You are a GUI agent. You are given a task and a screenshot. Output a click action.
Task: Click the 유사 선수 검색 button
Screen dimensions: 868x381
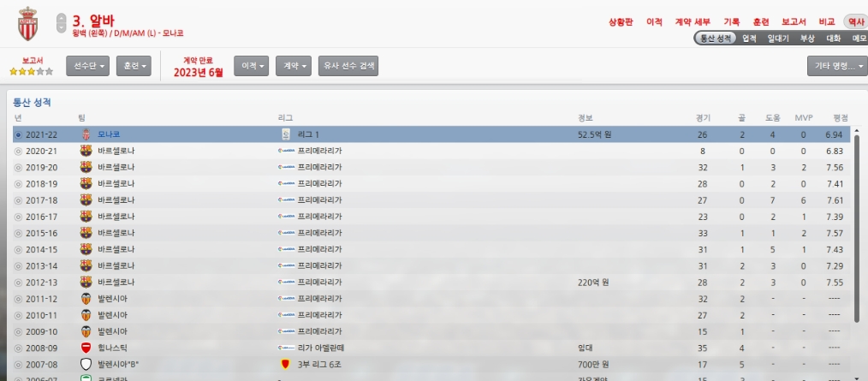(348, 66)
